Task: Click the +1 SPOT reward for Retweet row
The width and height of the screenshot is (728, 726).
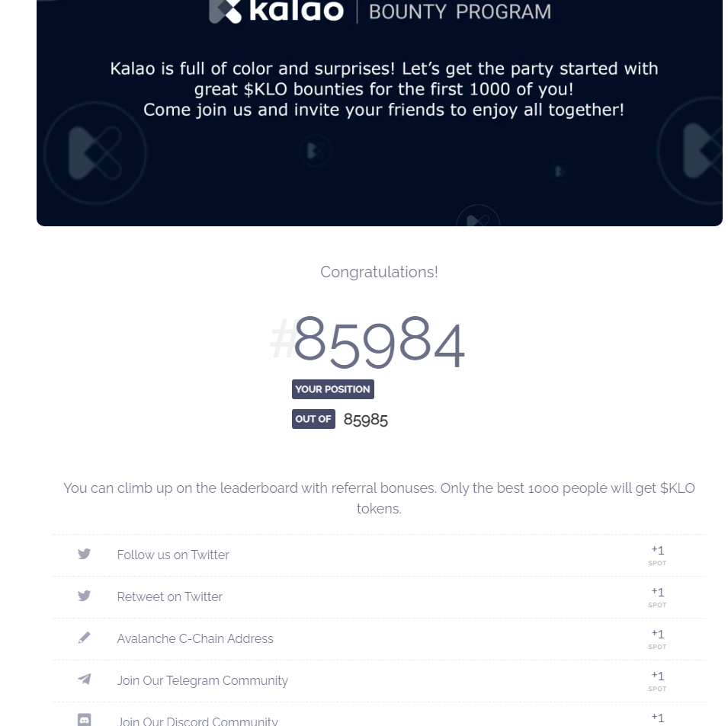Action: (x=657, y=597)
